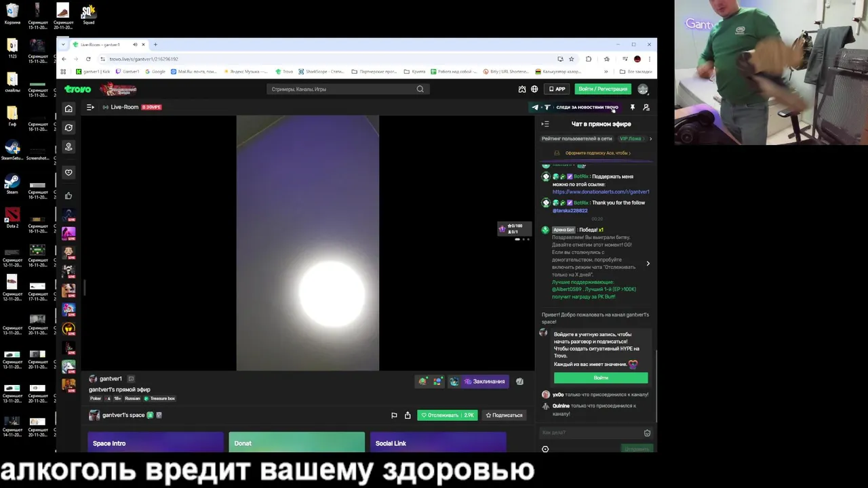Viewport: 868px width, 488px height.
Task: Open the green creature icon below video
Action: click(422, 382)
